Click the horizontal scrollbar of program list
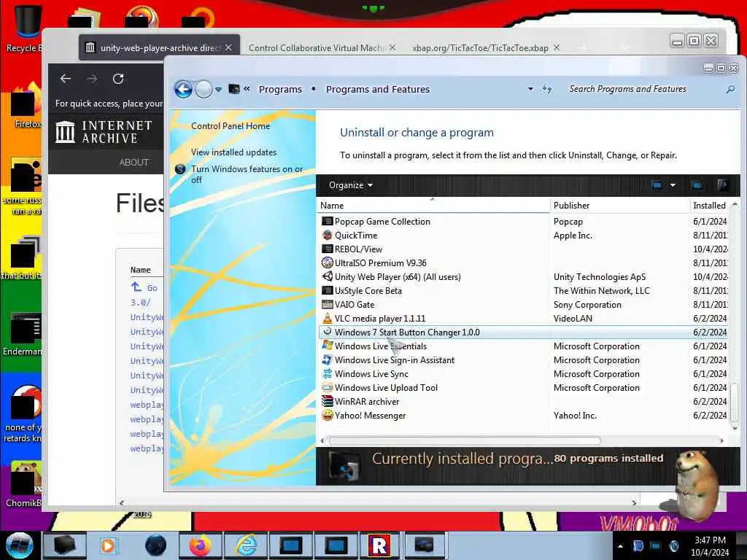 (465, 440)
